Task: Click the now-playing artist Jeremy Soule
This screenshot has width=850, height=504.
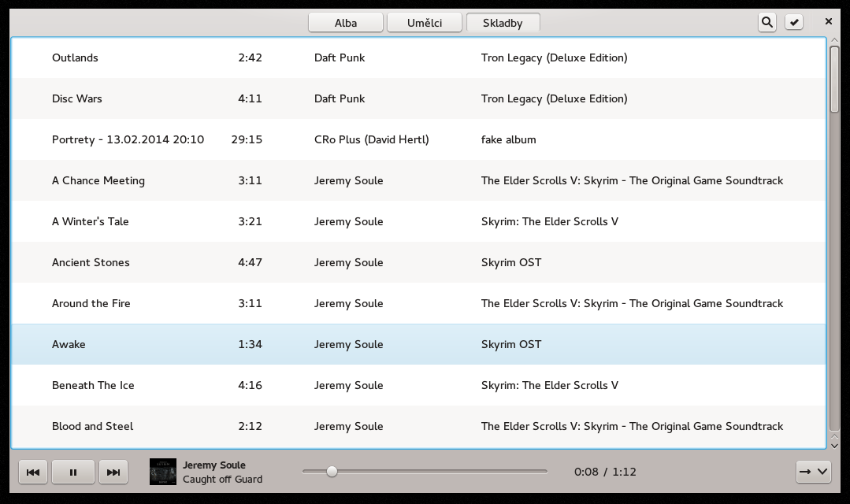Action: pos(214,465)
